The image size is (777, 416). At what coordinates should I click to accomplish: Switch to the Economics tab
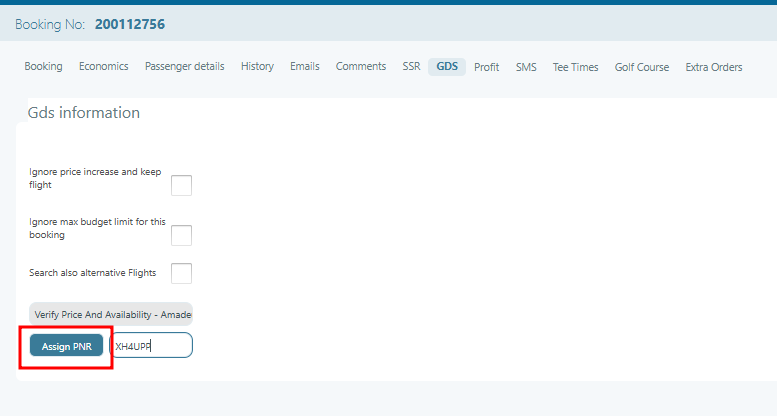pyautogui.click(x=104, y=67)
